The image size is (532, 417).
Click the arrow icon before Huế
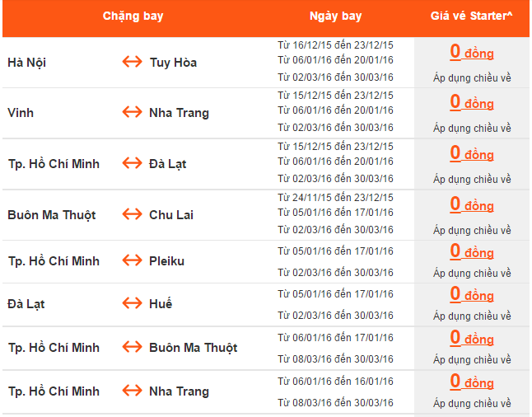[132, 304]
